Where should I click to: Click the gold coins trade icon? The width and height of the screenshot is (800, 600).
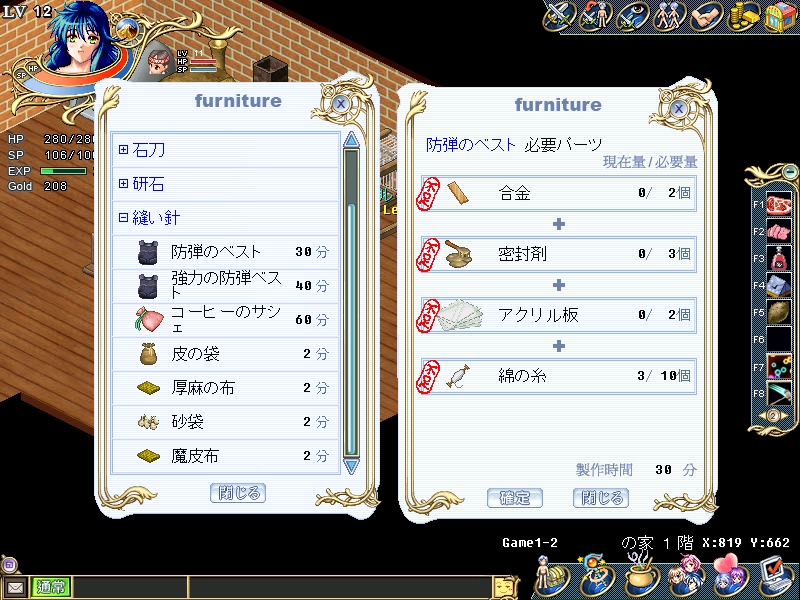coord(744,16)
